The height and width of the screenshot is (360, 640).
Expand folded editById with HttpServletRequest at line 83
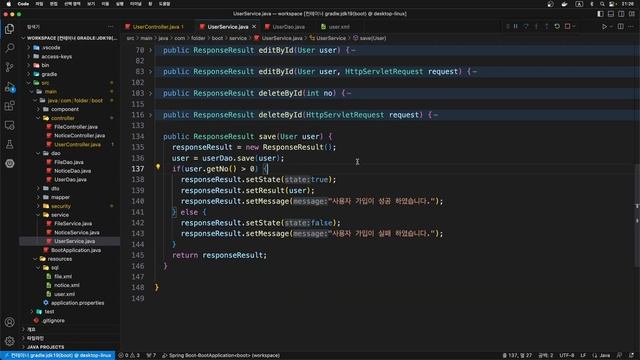(x=150, y=71)
